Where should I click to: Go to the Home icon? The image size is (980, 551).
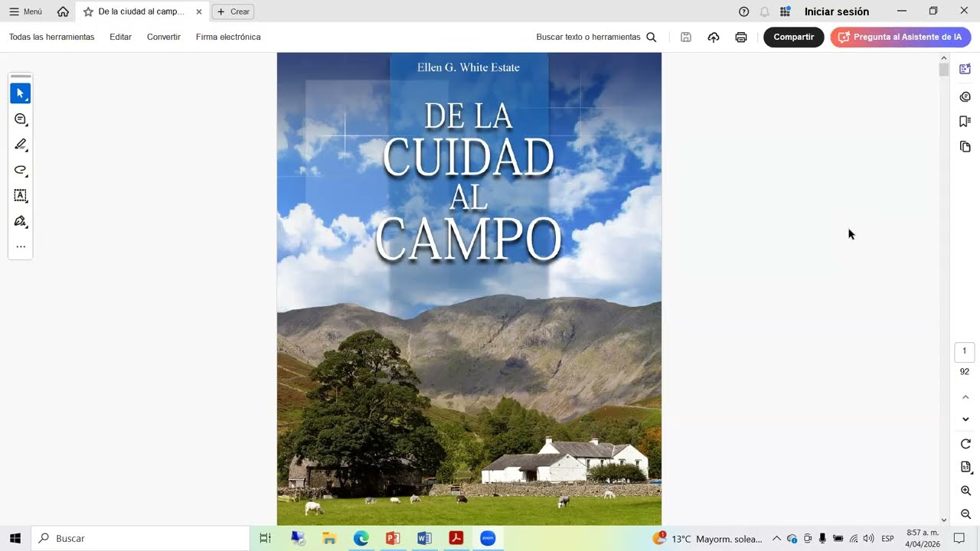[x=63, y=11]
